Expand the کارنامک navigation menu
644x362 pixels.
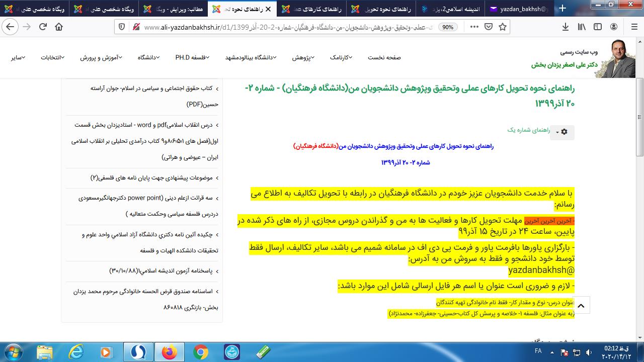click(x=341, y=57)
